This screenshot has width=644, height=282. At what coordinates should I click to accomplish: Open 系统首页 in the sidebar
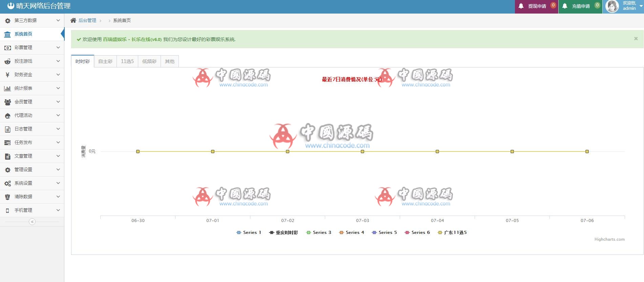pos(32,34)
